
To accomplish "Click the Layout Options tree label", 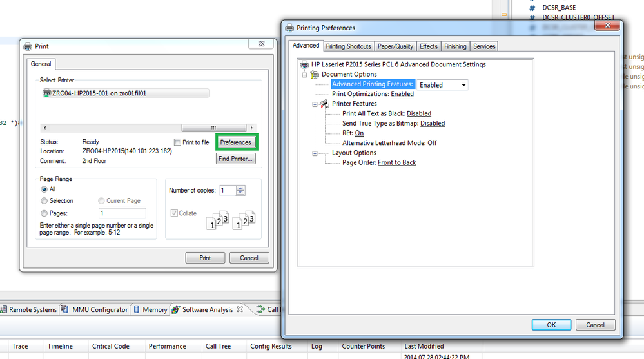I will [x=354, y=153].
